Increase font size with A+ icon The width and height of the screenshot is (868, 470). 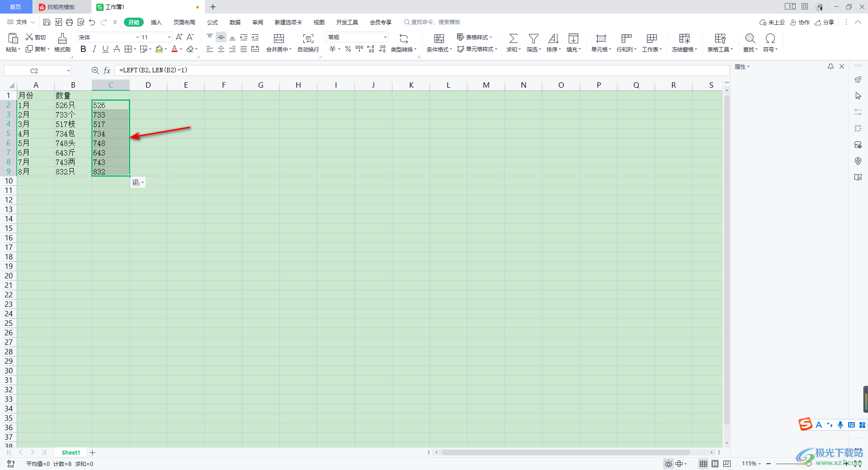179,37
